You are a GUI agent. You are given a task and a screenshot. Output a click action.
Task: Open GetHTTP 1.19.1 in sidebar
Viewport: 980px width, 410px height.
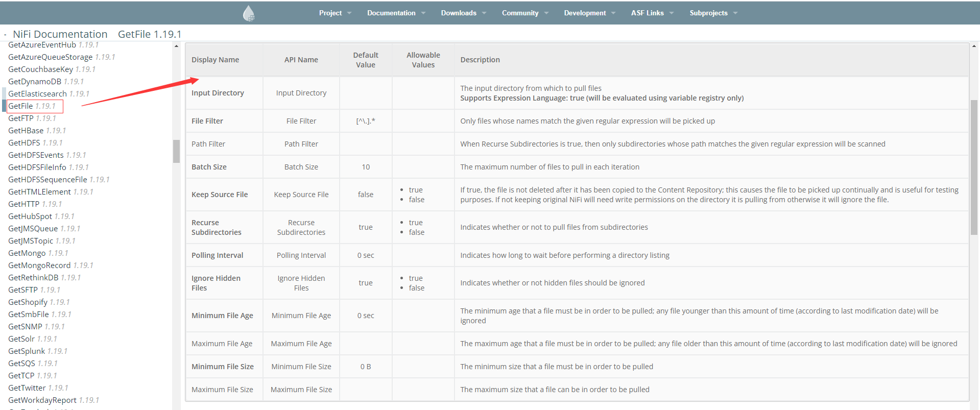35,204
